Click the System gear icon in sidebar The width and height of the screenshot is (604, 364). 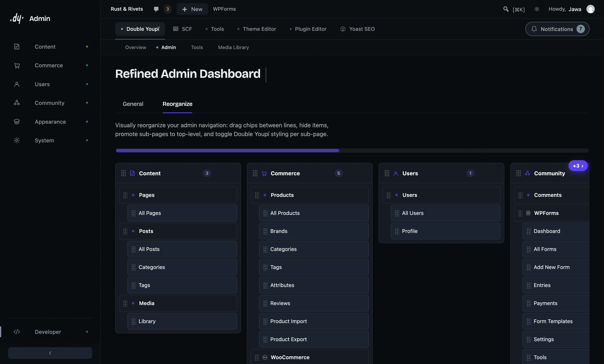(x=17, y=140)
